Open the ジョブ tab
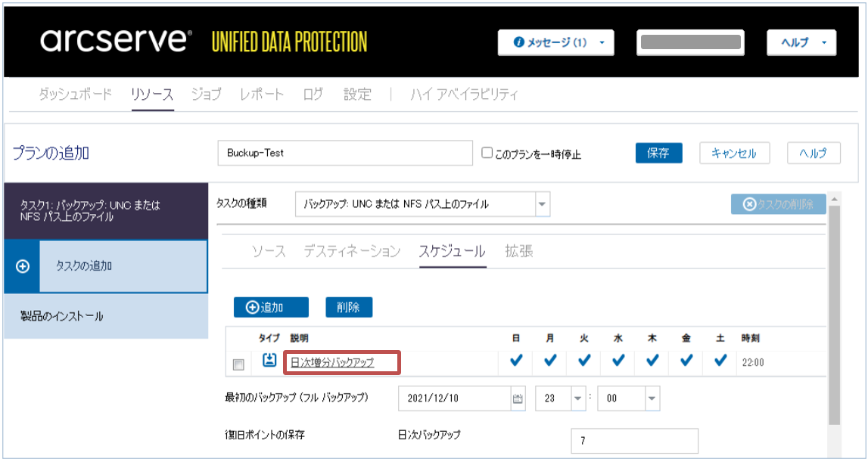868x462 pixels. 207,94
